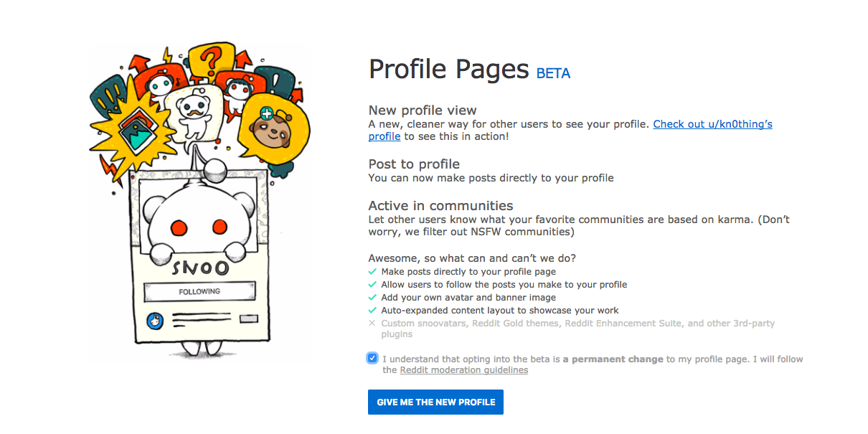The image size is (868, 434).
Task: Click the sloth avatar with the green plus badge
Action: tap(269, 129)
